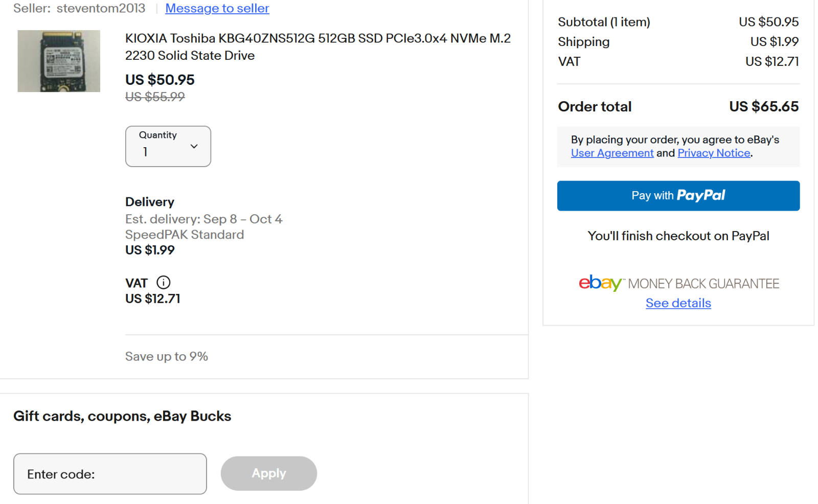This screenshot has width=818, height=504.
Task: Click the Order total amount US $65.65
Action: 764,106
